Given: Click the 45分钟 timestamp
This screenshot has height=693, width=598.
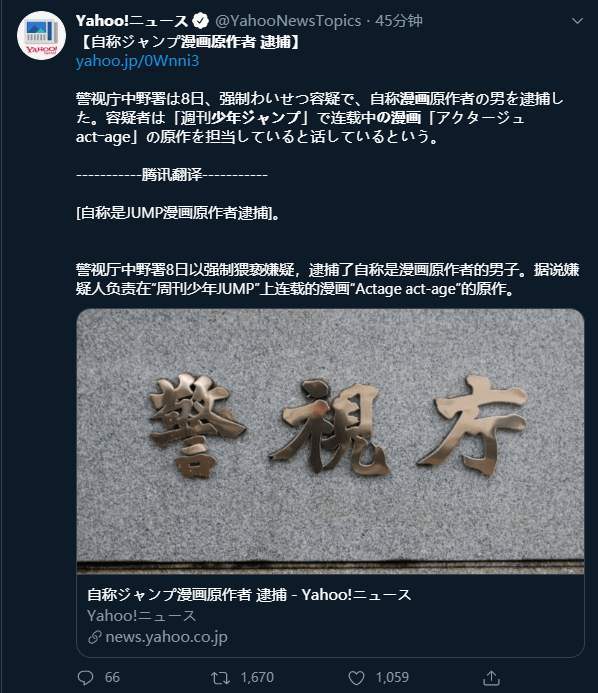Looking at the screenshot, I should coord(399,21).
